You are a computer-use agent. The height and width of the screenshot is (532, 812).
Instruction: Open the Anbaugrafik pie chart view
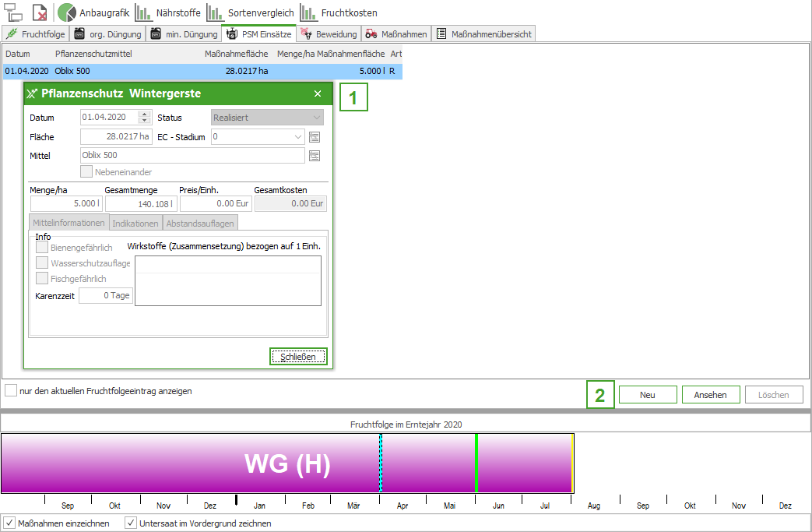(x=93, y=12)
